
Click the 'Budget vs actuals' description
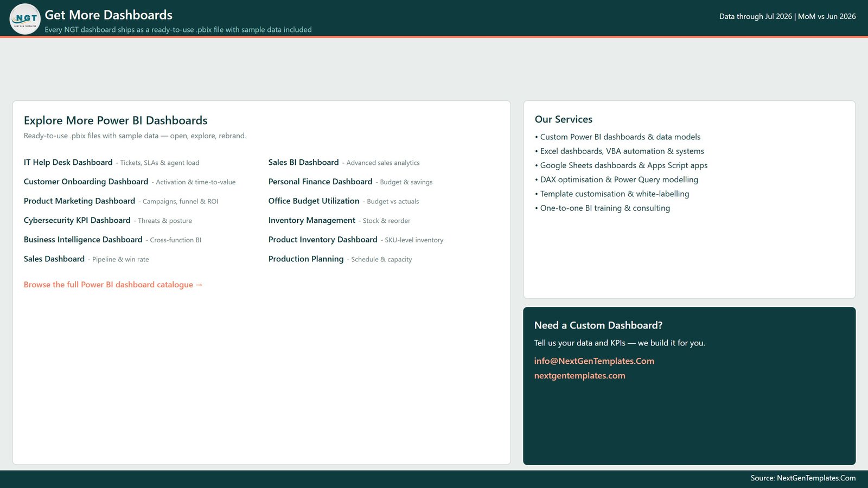393,202
